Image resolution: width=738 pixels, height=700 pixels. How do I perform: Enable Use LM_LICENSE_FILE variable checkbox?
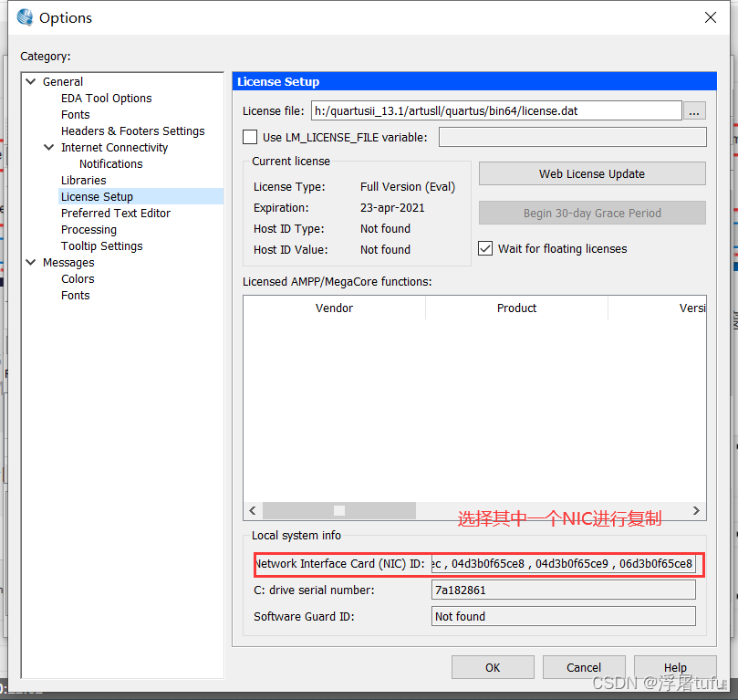[250, 137]
